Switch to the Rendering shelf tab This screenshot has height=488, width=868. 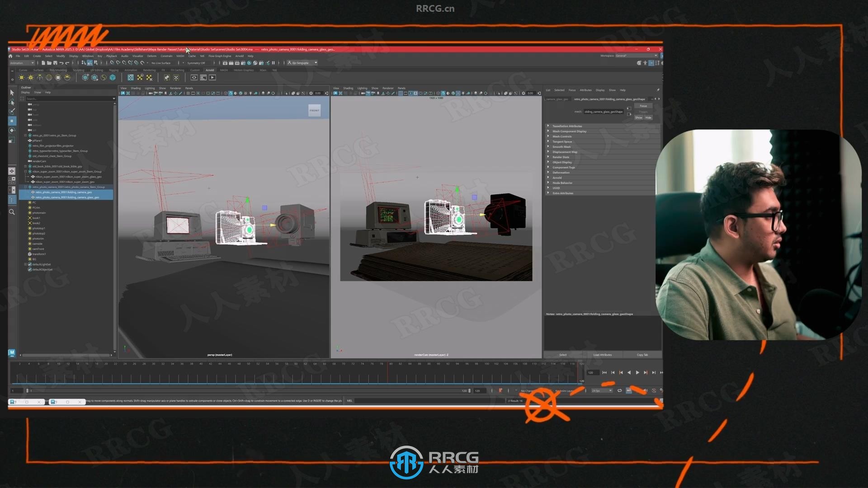149,70
